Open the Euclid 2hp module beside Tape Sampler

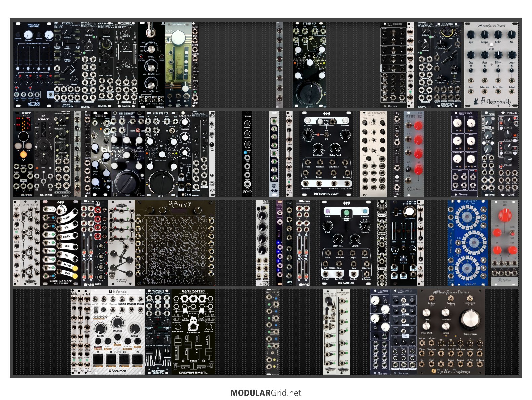pos(195,65)
